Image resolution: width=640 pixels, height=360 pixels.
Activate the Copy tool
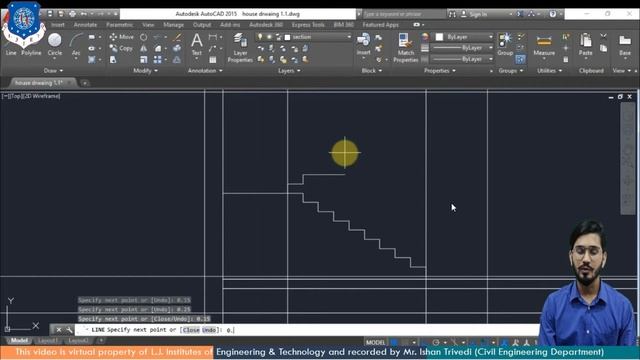121,48
